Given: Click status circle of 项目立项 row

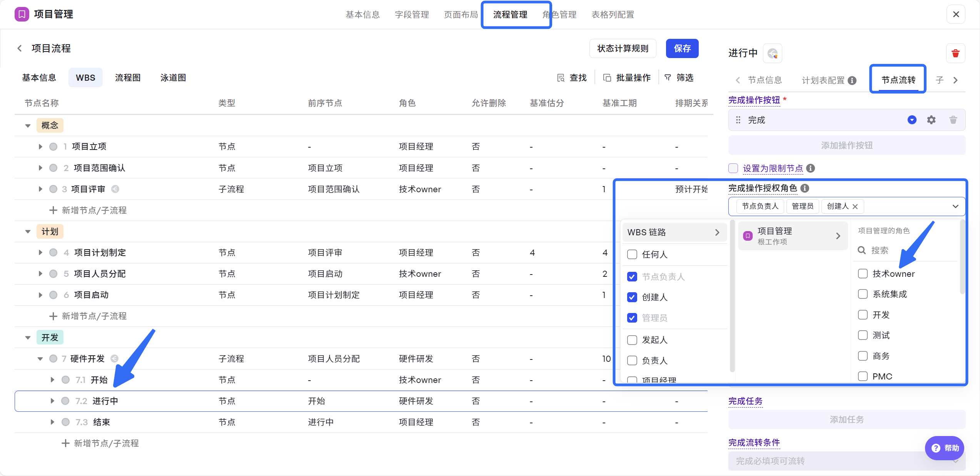Looking at the screenshot, I should (x=53, y=146).
